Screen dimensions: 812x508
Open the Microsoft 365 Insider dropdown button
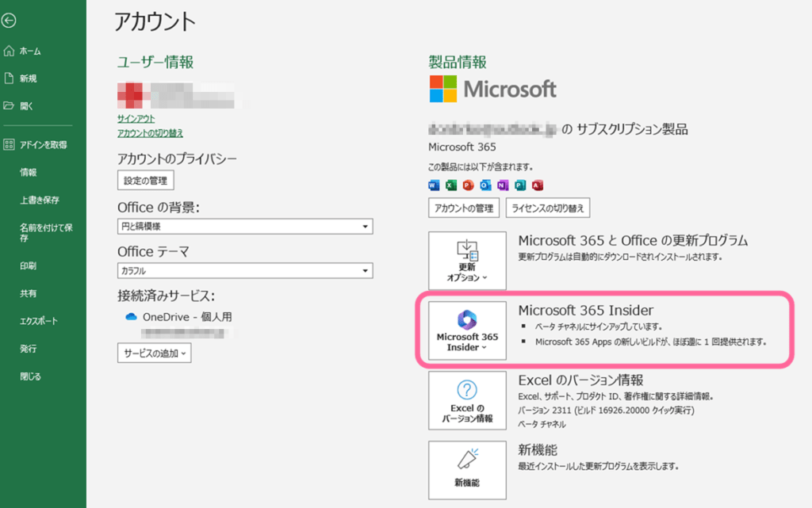point(467,330)
